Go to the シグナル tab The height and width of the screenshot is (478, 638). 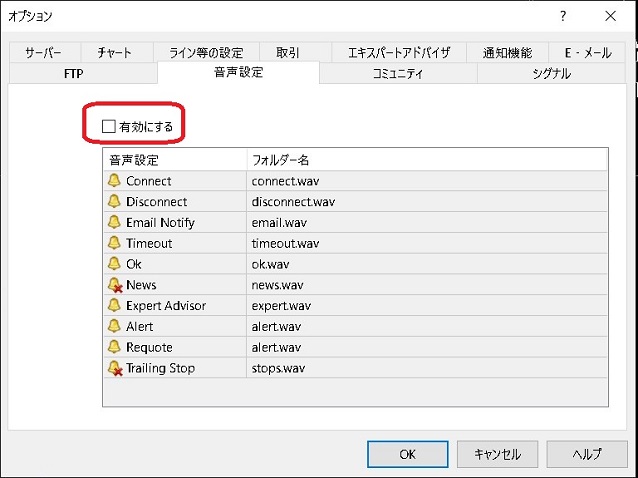pyautogui.click(x=548, y=73)
